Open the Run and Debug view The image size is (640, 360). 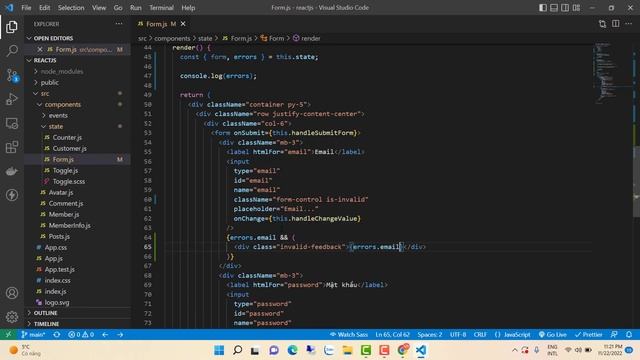point(12,99)
